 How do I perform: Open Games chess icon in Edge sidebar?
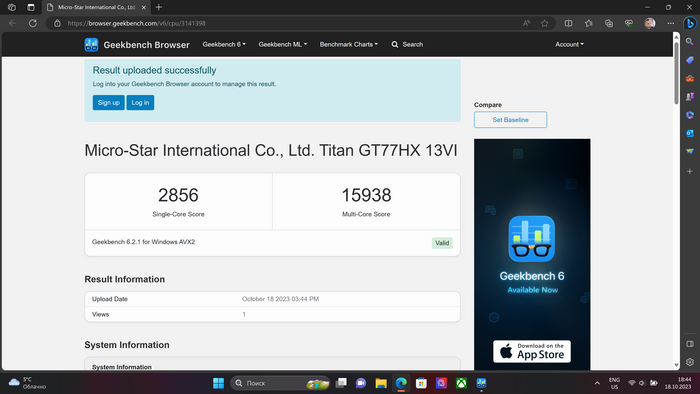click(690, 96)
